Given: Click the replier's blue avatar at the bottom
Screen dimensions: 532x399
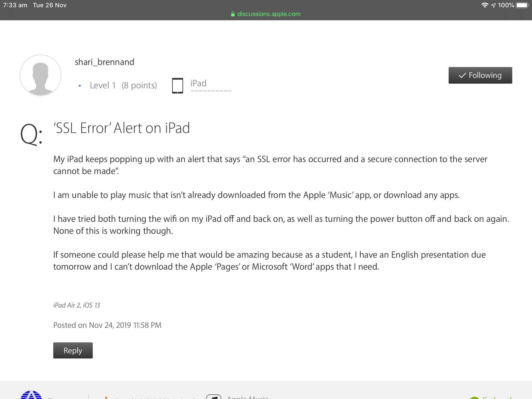Looking at the screenshot, I should pyautogui.click(x=31, y=395).
